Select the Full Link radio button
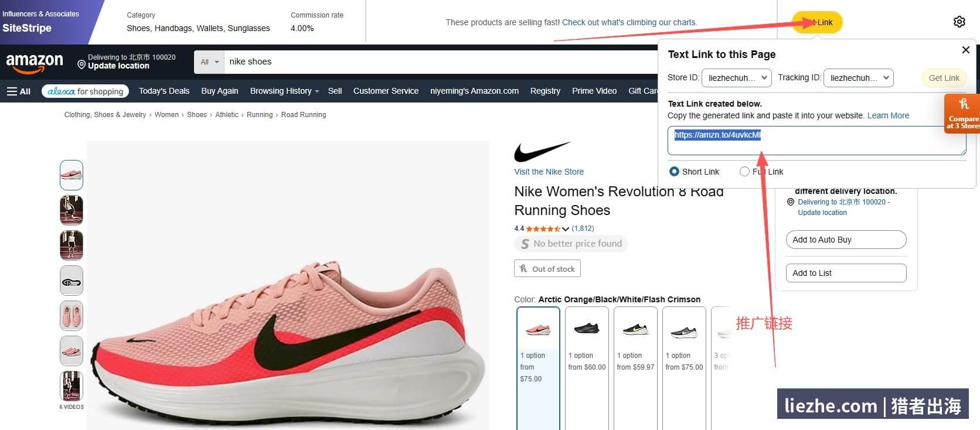The width and height of the screenshot is (980, 430). (x=744, y=172)
